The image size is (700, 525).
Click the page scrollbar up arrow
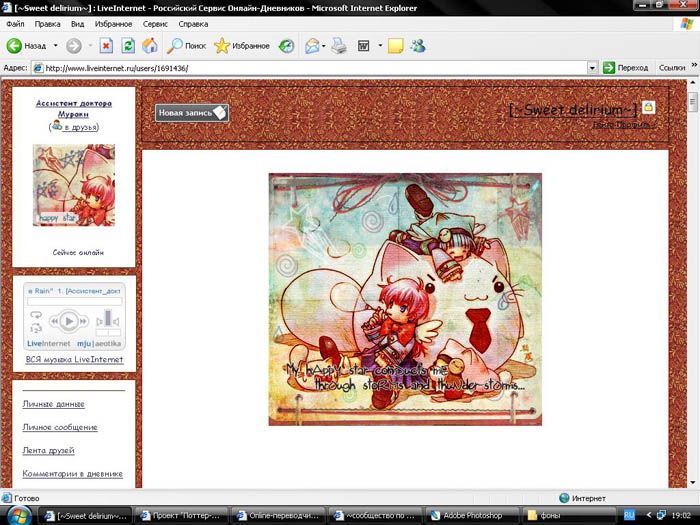pyautogui.click(x=693, y=83)
